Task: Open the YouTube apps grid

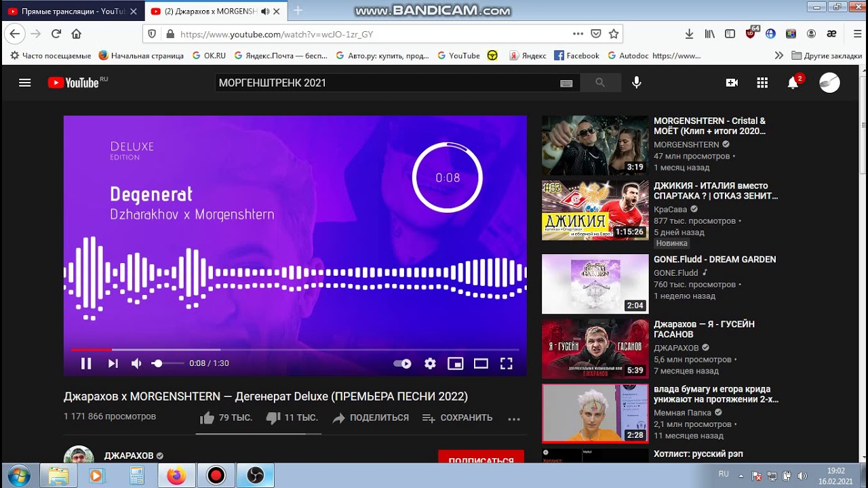Action: [x=762, y=83]
